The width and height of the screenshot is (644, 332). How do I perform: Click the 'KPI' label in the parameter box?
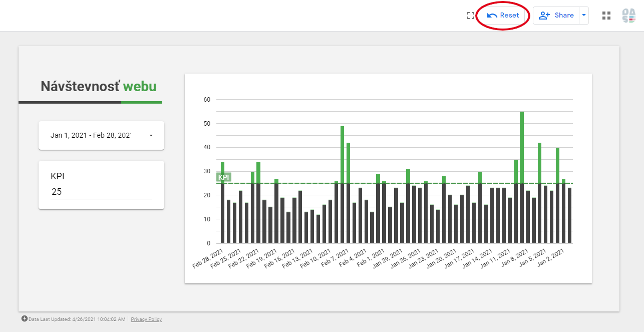58,176
